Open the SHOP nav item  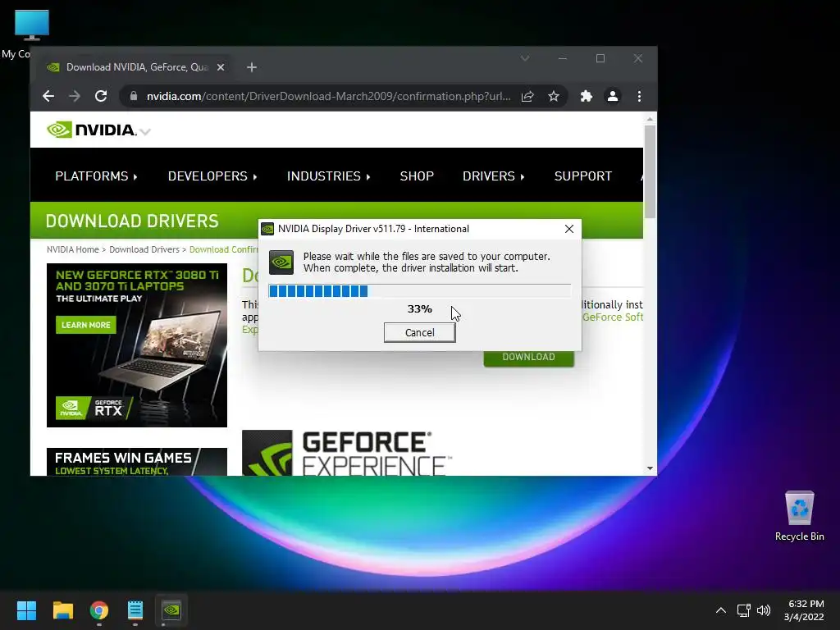click(417, 176)
